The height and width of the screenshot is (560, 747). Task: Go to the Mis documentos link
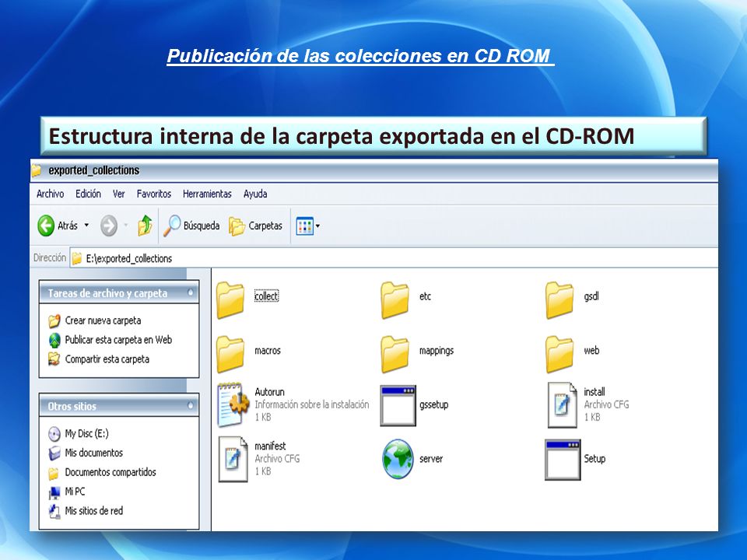[x=94, y=453]
